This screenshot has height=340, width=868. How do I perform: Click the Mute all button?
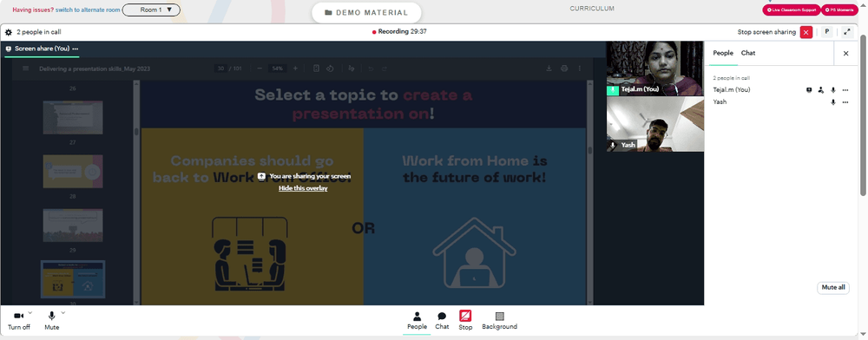(x=833, y=287)
